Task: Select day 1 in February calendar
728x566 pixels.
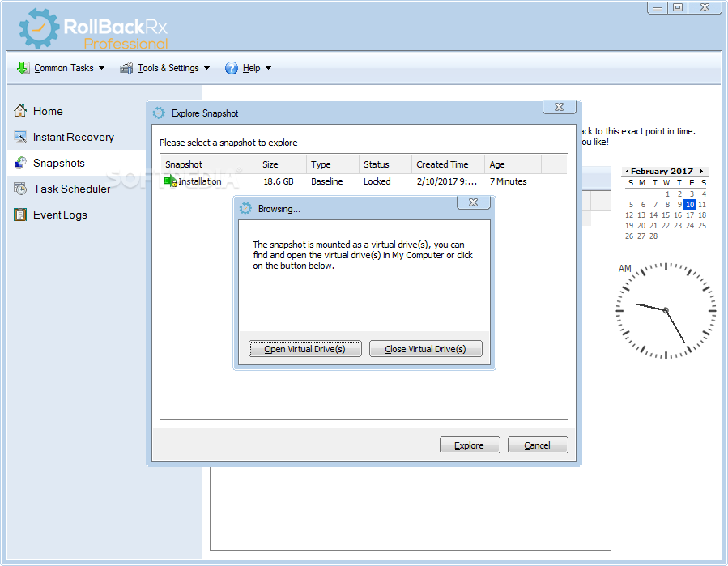Action: point(667,194)
